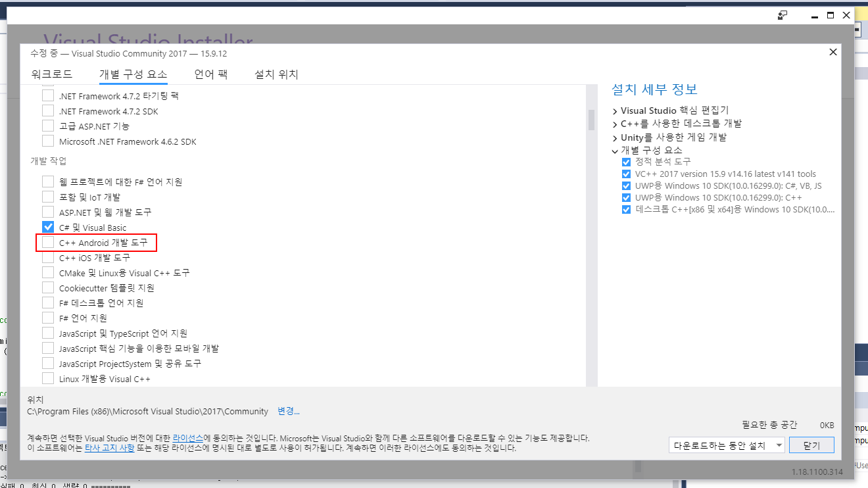Check C++ Android 개발 도구
The width and height of the screenshot is (868, 488).
tap(48, 243)
